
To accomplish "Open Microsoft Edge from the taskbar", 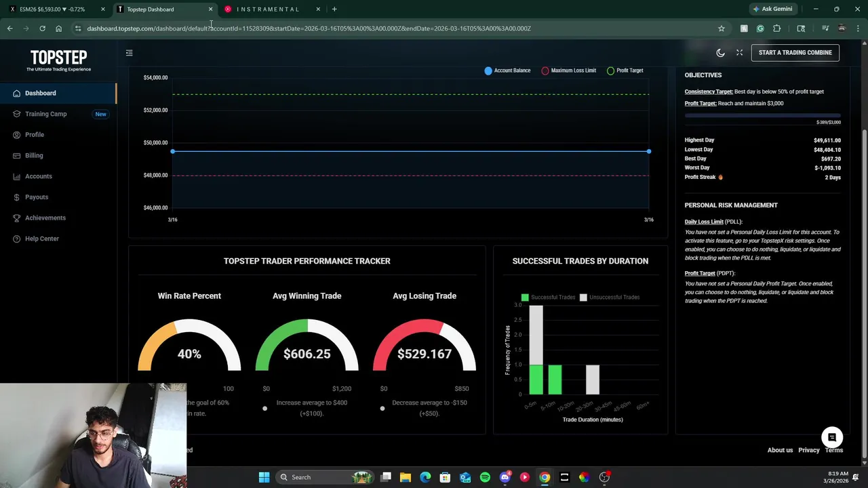I will click(425, 477).
